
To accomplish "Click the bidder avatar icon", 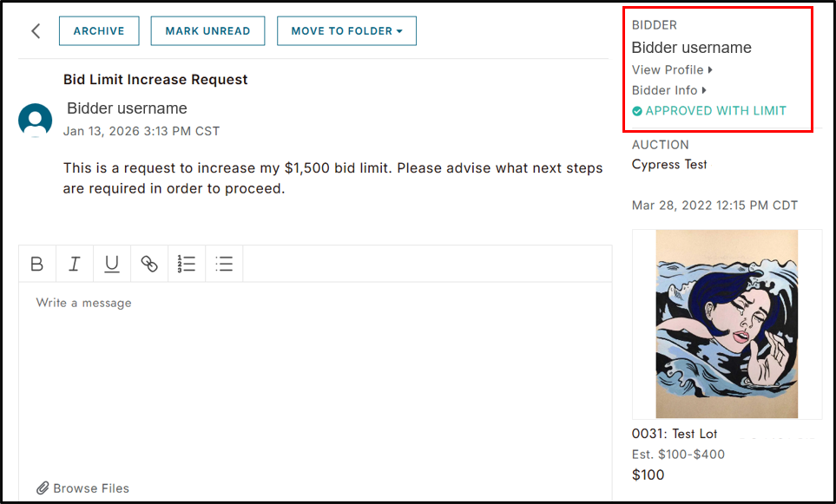I will pyautogui.click(x=36, y=121).
